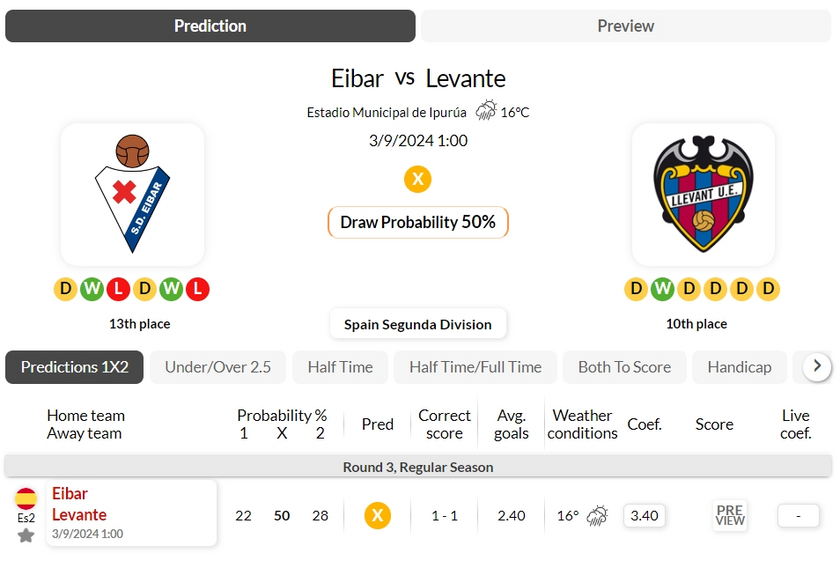
Task: Open the PREVIEW icon in Score column
Action: [730, 516]
